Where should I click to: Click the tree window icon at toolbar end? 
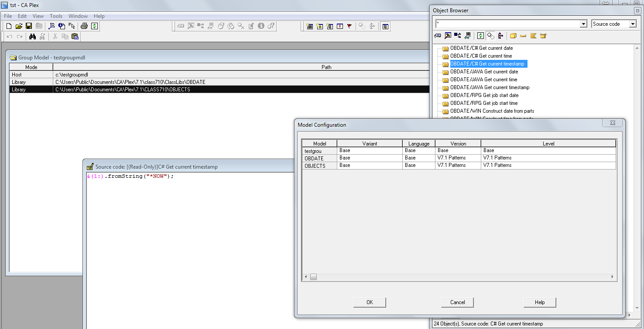click(385, 26)
